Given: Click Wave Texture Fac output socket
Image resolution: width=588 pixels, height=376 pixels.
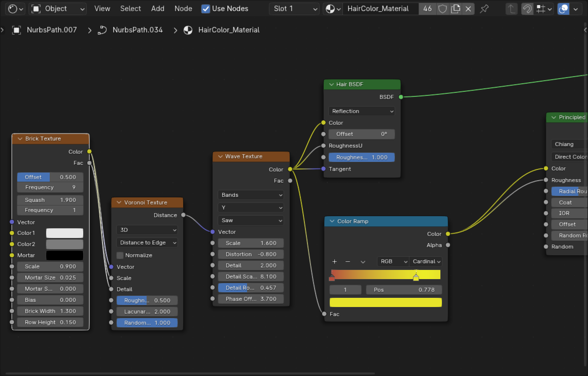Looking at the screenshot, I should (290, 181).
